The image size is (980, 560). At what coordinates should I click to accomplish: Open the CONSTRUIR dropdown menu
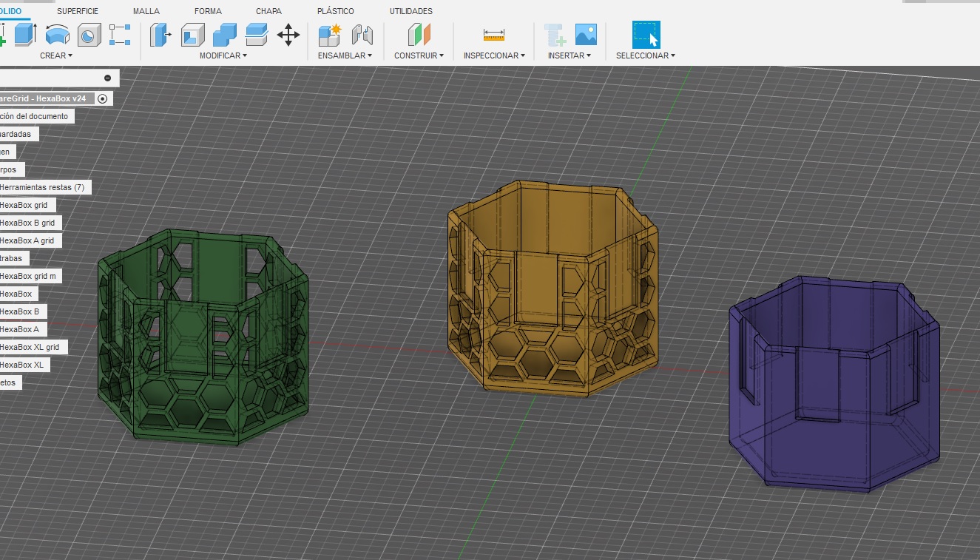point(419,55)
